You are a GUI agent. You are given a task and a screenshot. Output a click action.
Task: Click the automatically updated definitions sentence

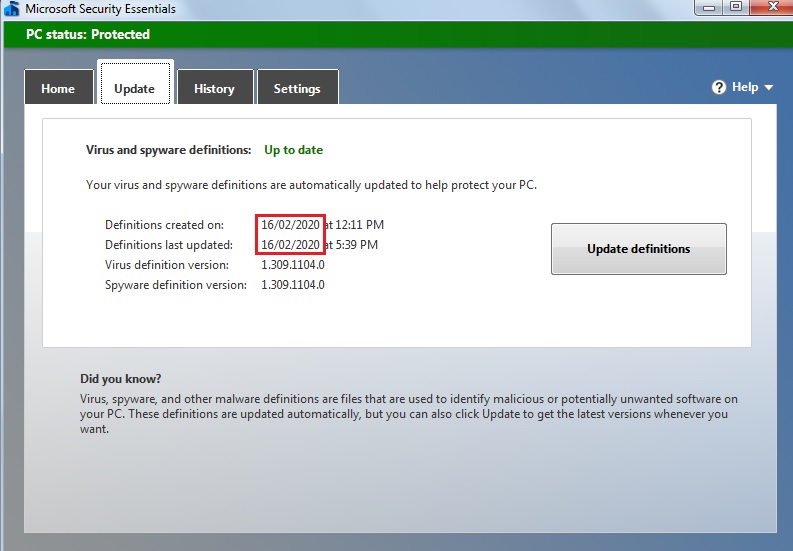click(x=312, y=185)
